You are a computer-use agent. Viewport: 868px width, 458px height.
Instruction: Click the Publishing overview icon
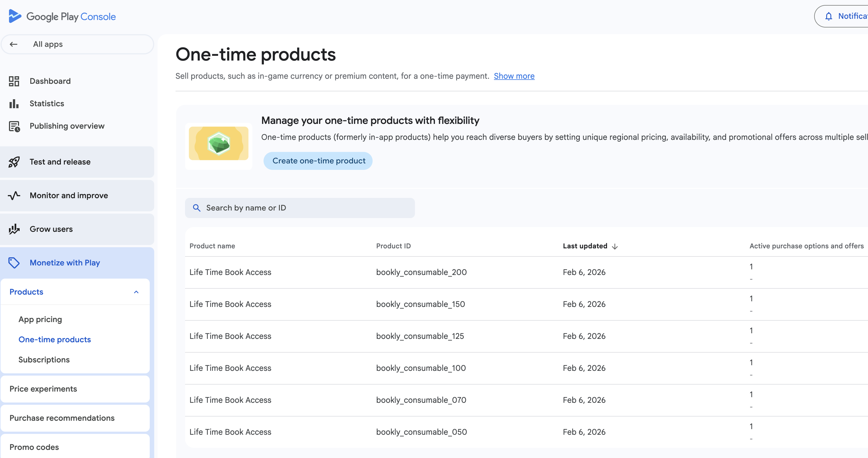pyautogui.click(x=14, y=126)
